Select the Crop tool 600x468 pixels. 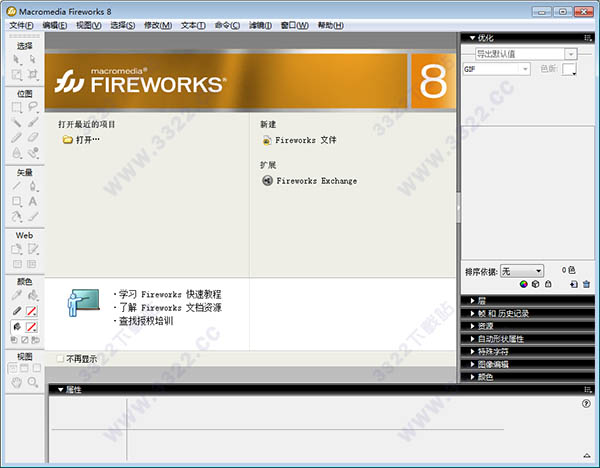coord(33,74)
